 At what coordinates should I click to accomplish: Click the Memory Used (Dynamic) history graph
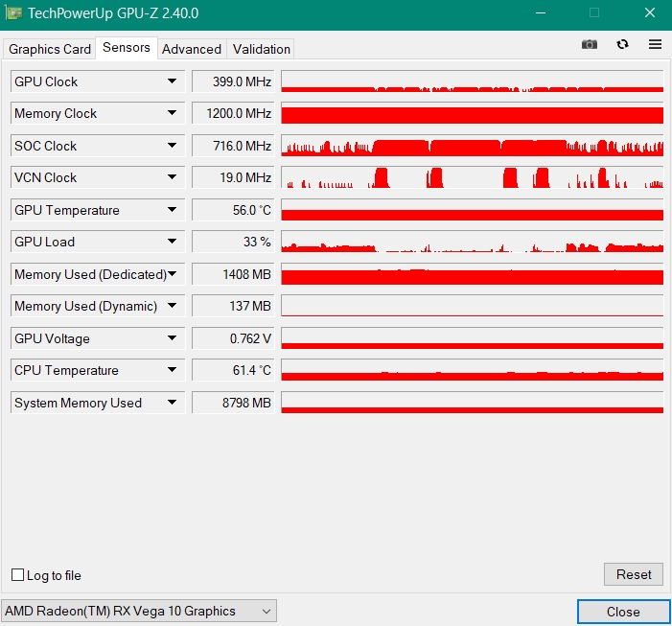pos(473,306)
